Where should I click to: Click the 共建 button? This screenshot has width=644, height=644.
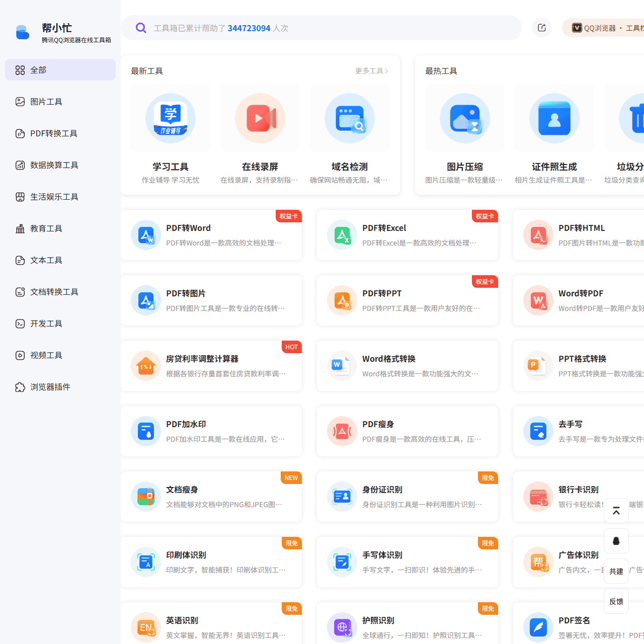[x=616, y=571]
